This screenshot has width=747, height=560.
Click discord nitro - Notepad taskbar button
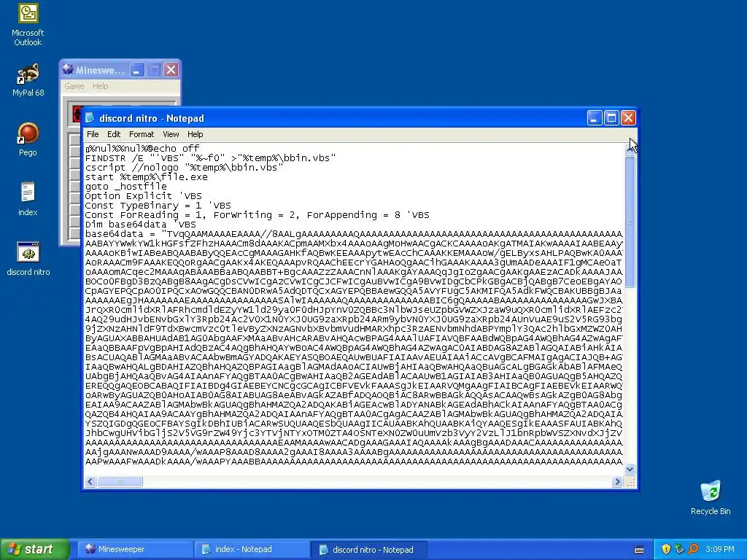(368, 550)
